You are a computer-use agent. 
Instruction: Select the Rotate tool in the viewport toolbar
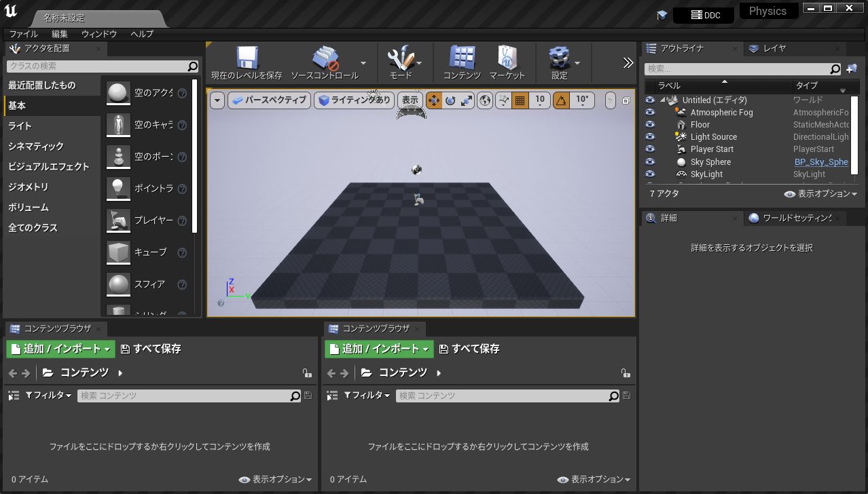tap(450, 100)
